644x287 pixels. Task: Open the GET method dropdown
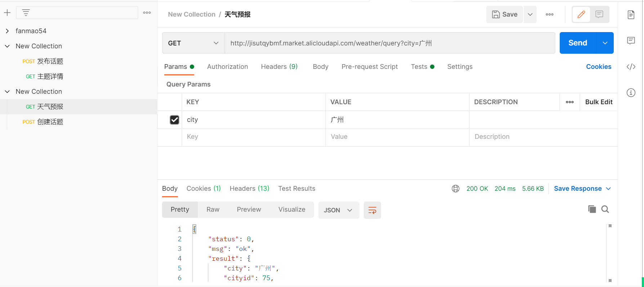193,43
